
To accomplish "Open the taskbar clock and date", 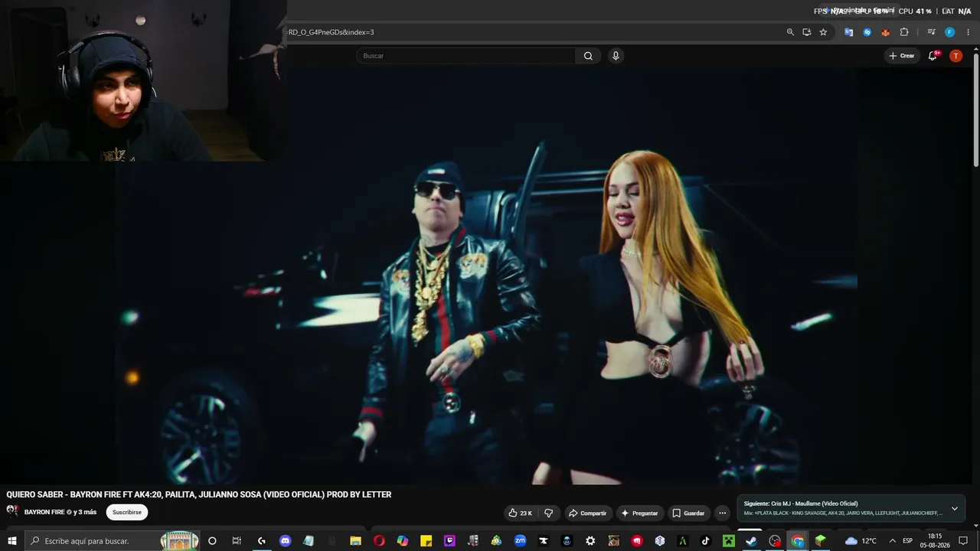I will [x=935, y=541].
